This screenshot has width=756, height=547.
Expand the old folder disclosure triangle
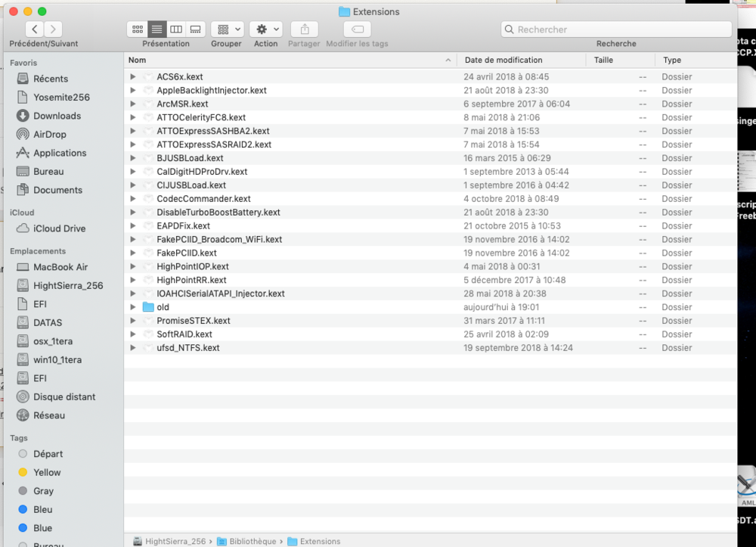click(x=133, y=307)
